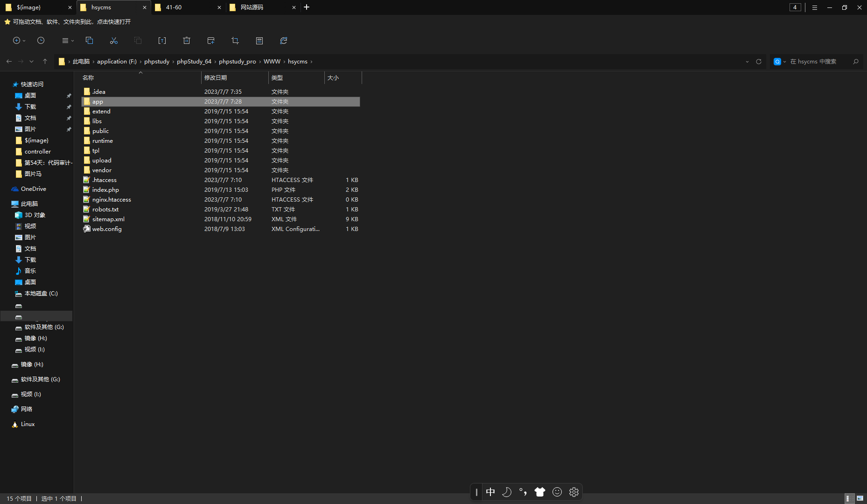Viewport: 867px width, 504px height.
Task: Click the blue browser refresh toolbar icon
Action: click(284, 41)
